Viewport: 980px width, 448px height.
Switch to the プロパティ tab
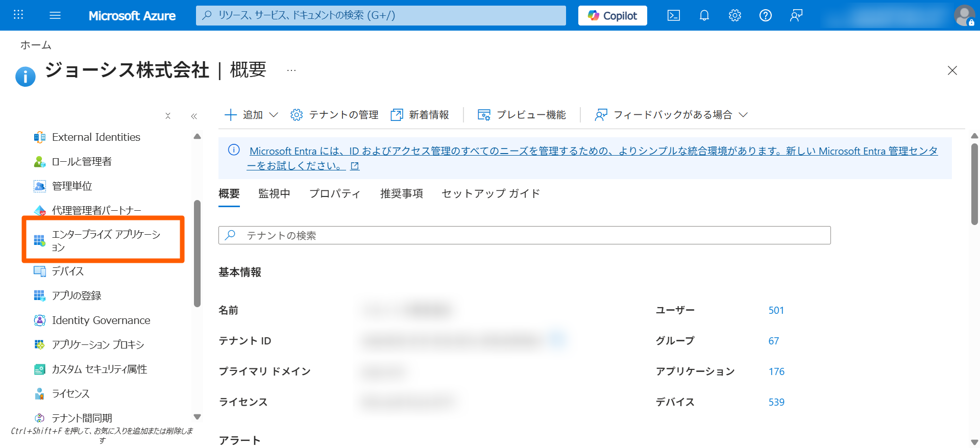pyautogui.click(x=335, y=194)
